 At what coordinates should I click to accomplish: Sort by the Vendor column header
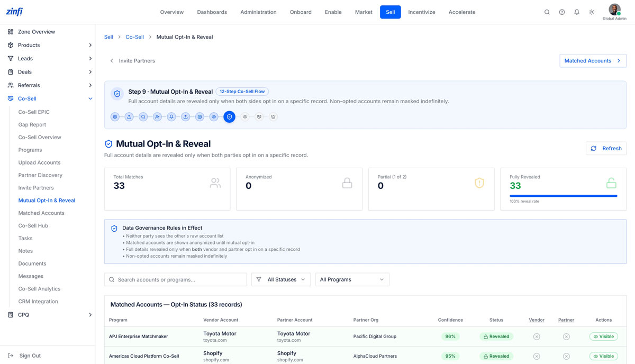(537, 320)
